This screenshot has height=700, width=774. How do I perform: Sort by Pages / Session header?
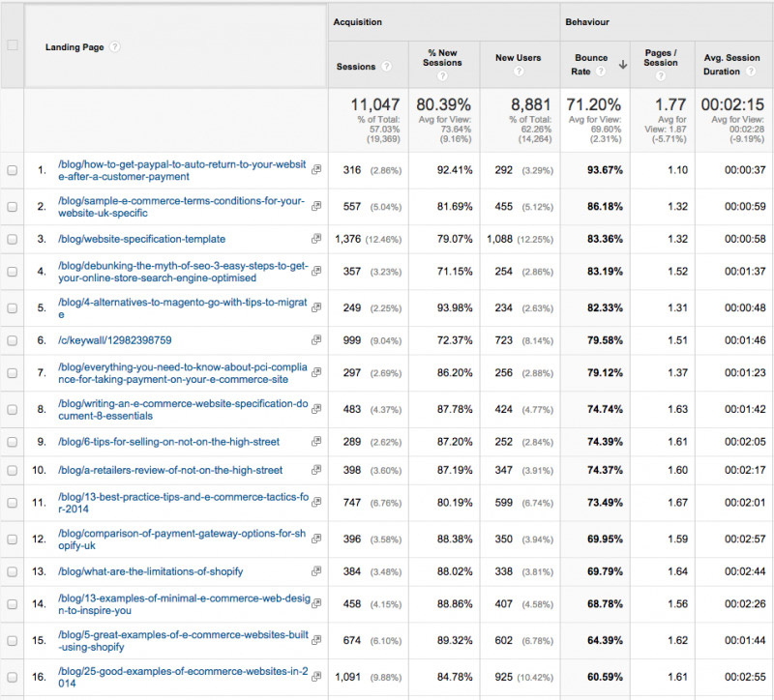coord(661,58)
